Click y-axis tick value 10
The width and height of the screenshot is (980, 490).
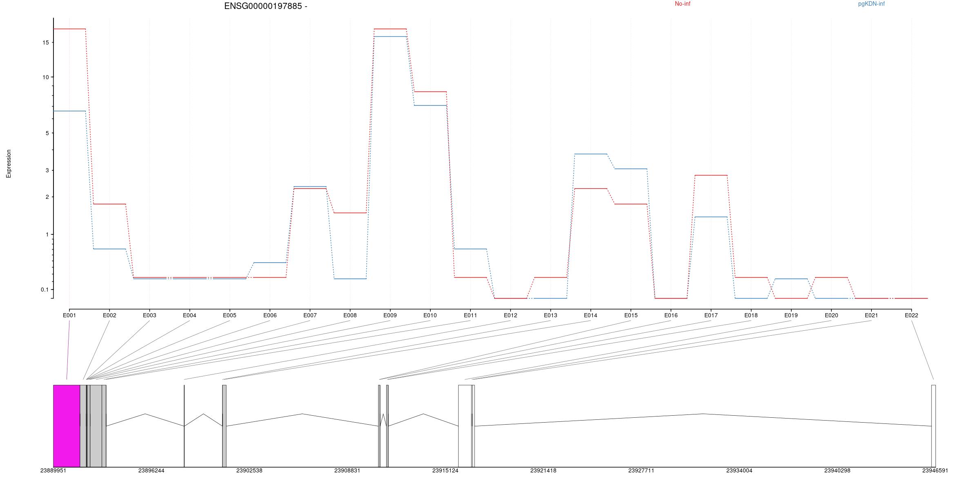(x=46, y=77)
